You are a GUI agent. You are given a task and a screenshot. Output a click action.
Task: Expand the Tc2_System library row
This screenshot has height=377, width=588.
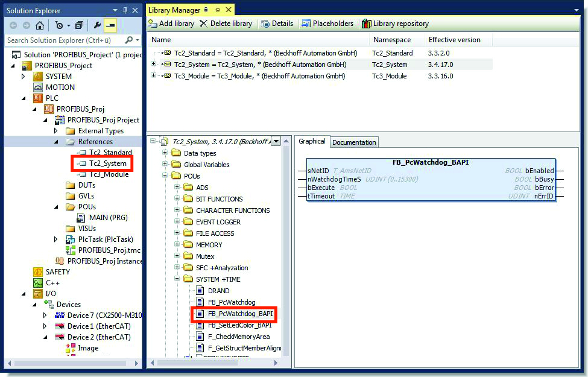pyautogui.click(x=153, y=64)
